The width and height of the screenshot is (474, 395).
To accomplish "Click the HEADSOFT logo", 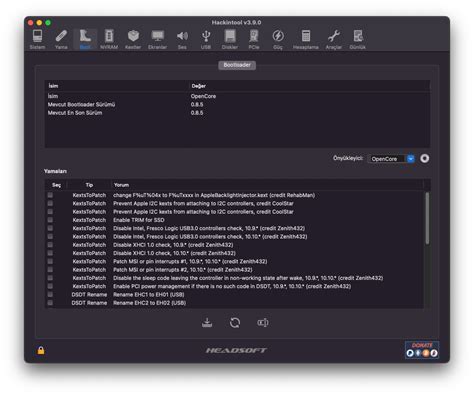I will point(236,350).
